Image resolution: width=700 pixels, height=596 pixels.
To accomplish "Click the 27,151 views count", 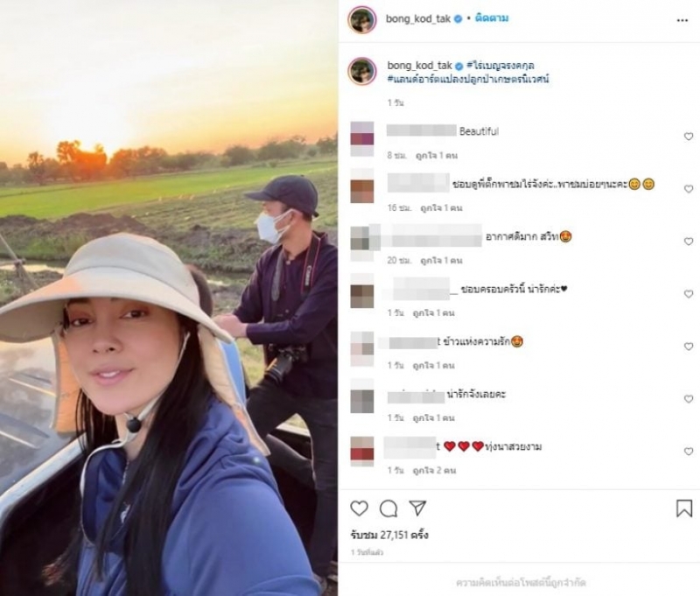I will 389,535.
